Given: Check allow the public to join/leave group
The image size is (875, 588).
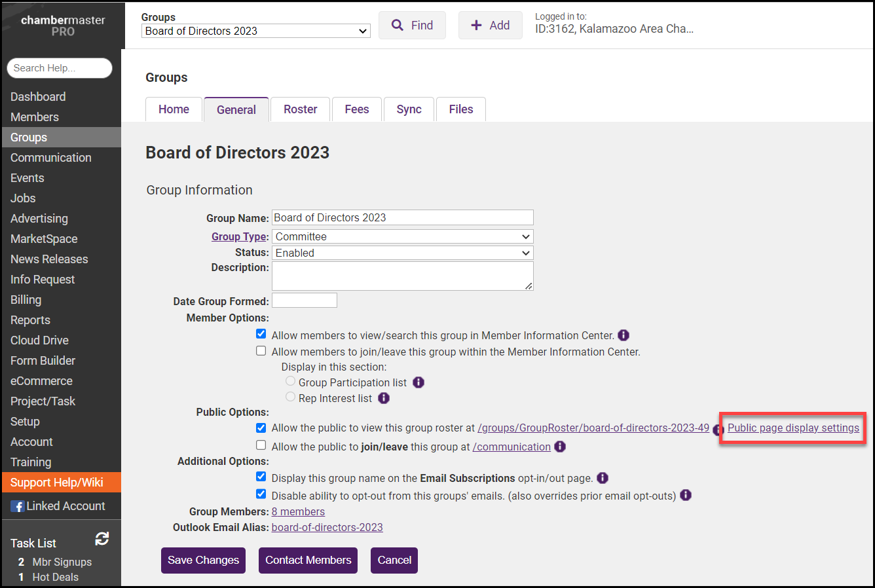Looking at the screenshot, I should (261, 445).
